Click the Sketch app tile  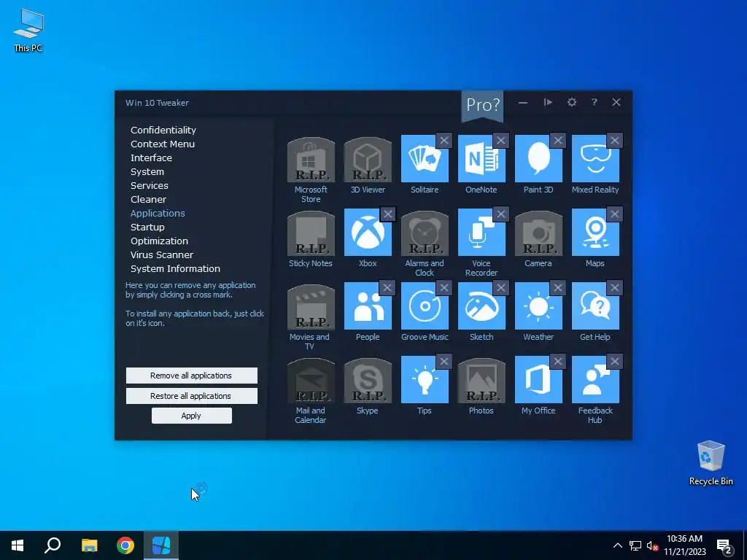(481, 306)
